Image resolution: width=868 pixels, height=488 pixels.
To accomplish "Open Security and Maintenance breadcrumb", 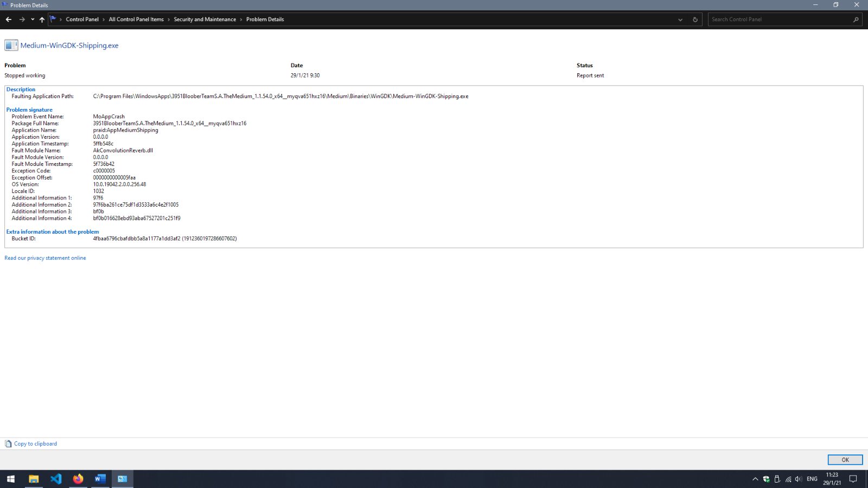I will (205, 20).
